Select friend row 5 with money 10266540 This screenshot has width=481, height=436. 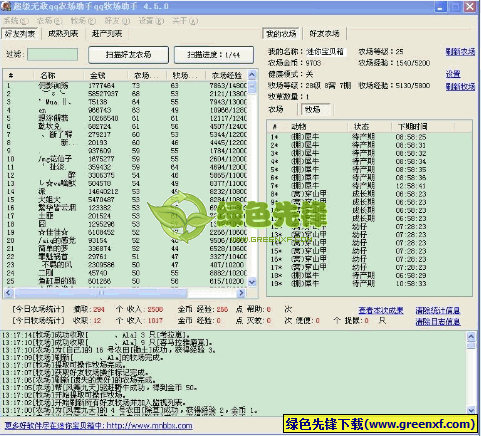(x=126, y=118)
